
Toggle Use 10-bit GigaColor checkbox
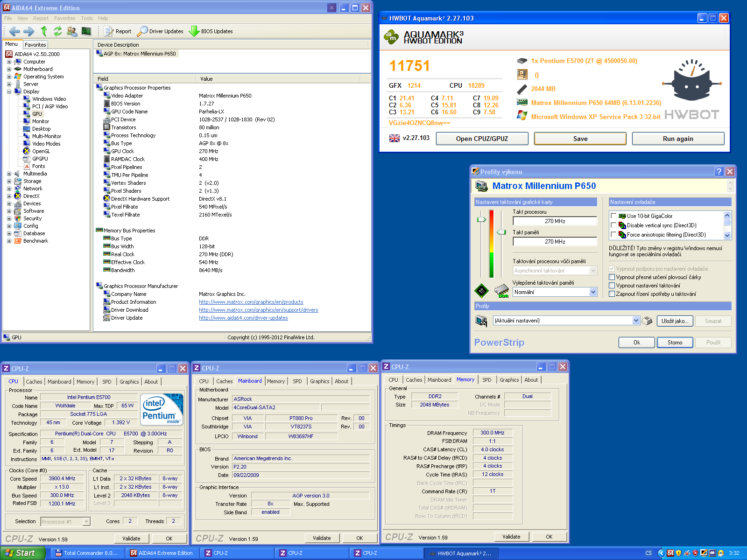point(613,216)
